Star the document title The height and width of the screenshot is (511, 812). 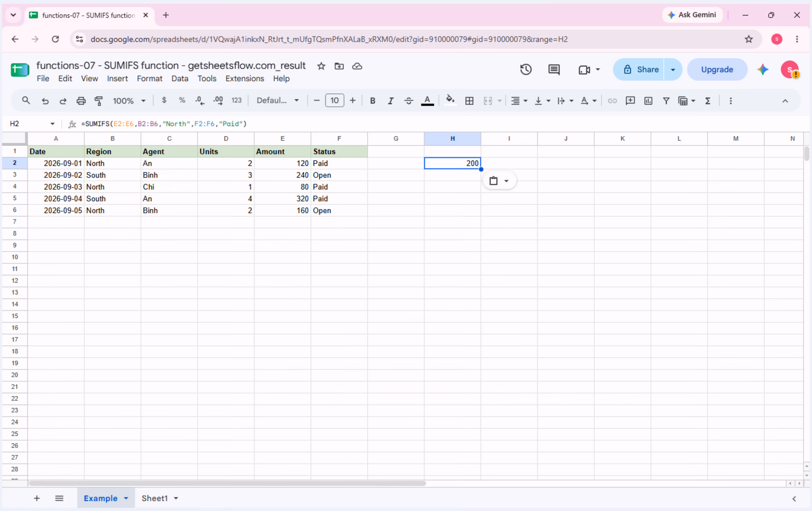point(321,66)
